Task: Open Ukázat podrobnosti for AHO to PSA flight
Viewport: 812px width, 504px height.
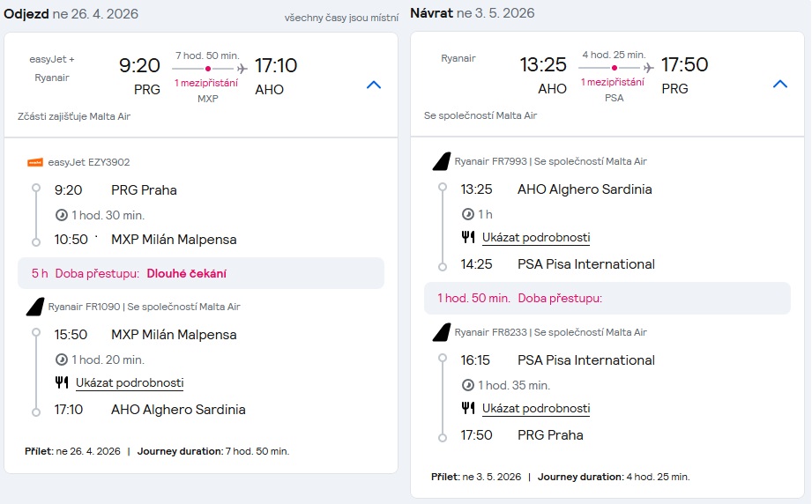Action: (536, 237)
